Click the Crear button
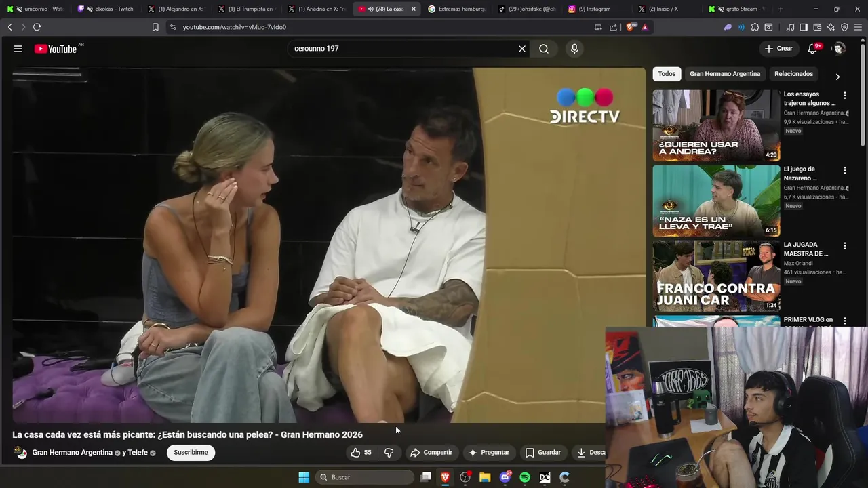This screenshot has width=868, height=488. point(778,49)
